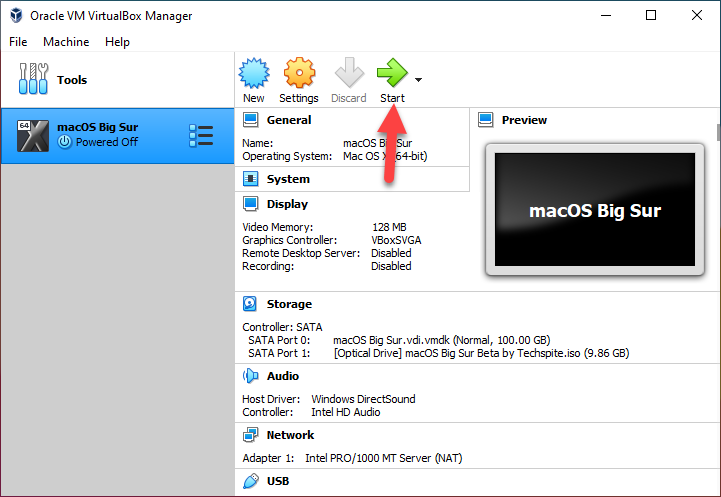Click the details pane vertical scrollbar
Screen dimensions: 721x497
(716, 300)
